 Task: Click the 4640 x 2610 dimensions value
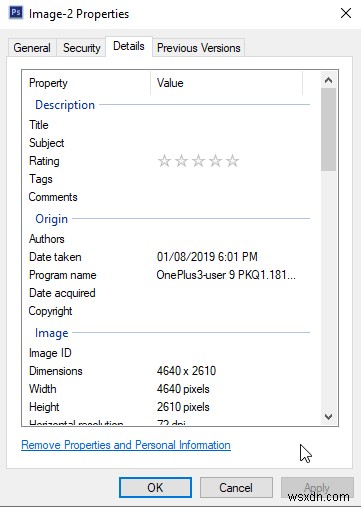(x=187, y=371)
